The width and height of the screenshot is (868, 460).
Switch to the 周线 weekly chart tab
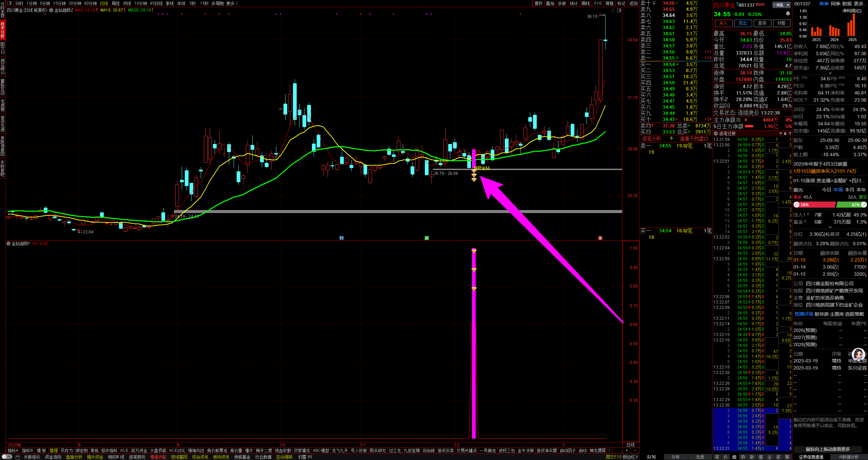[x=116, y=3]
